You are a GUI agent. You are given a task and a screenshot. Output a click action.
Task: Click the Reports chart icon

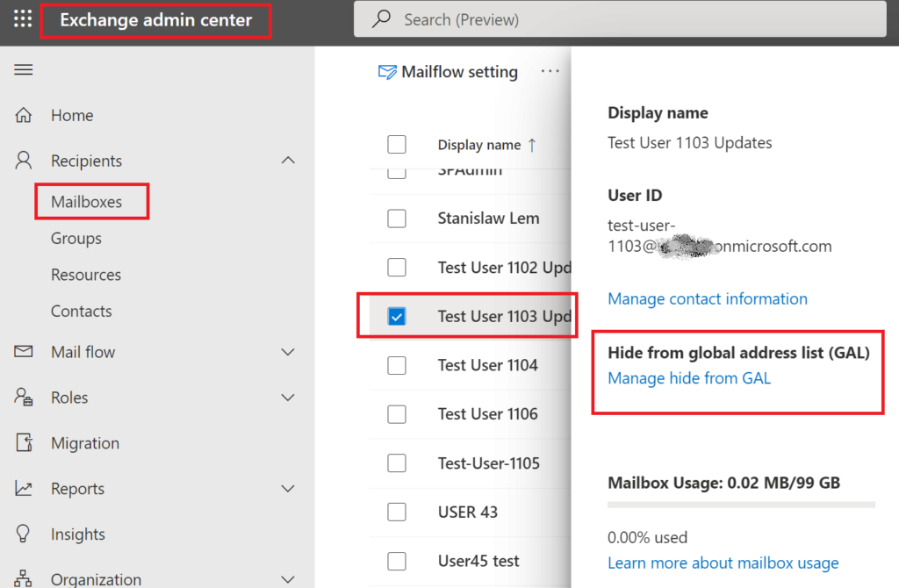[23, 488]
